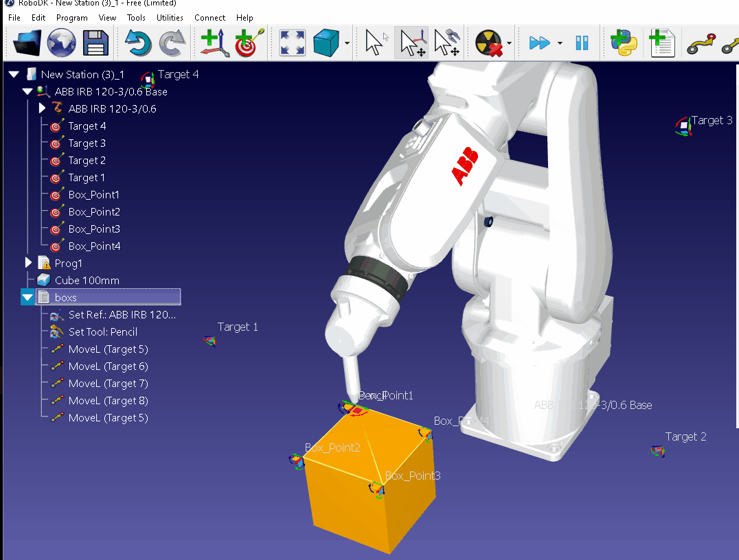Image resolution: width=739 pixels, height=560 pixels.
Task: Open the Help menu
Action: tap(245, 17)
